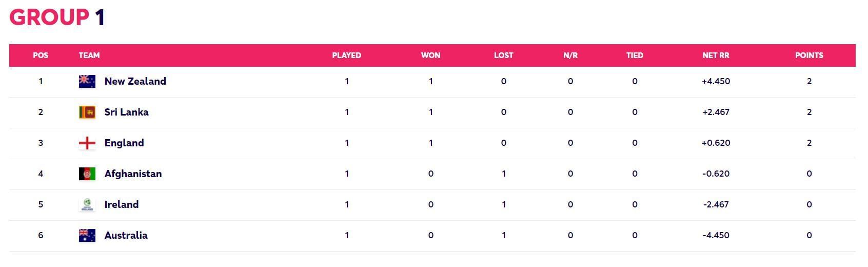868x267 pixels.
Task: Click New Zealand's +4.450 net run rate
Action: [x=716, y=81]
